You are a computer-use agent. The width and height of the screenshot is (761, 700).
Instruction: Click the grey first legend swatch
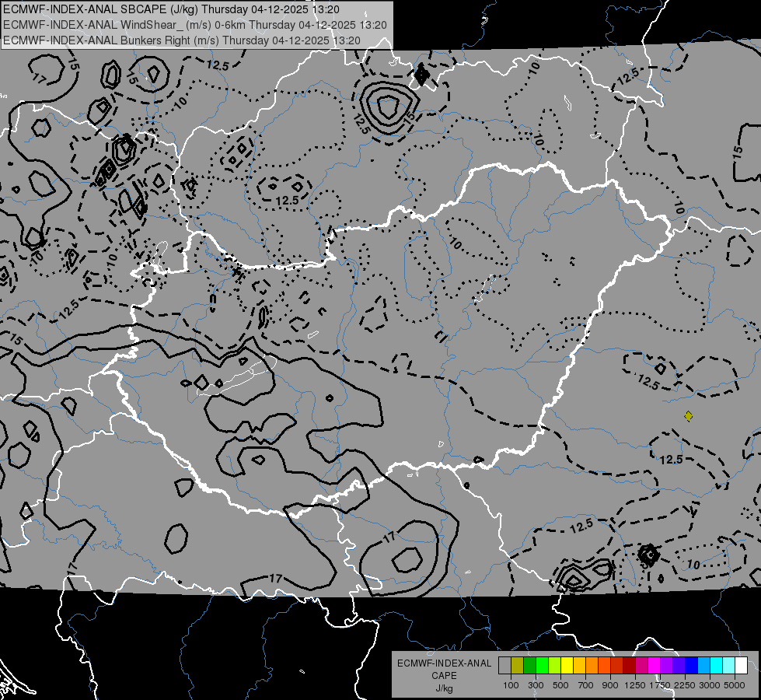504,666
